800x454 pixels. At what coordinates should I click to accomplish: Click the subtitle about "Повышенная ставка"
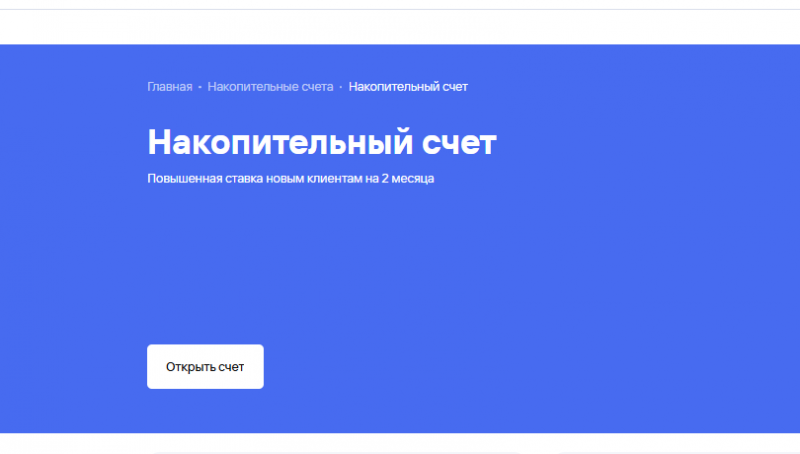tap(290, 179)
